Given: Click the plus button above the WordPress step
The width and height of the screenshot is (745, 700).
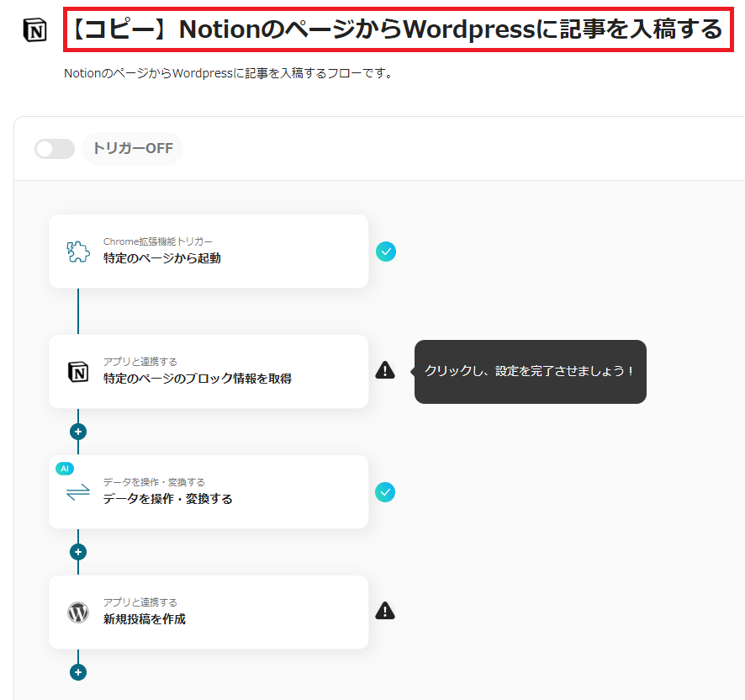Looking at the screenshot, I should [77, 551].
